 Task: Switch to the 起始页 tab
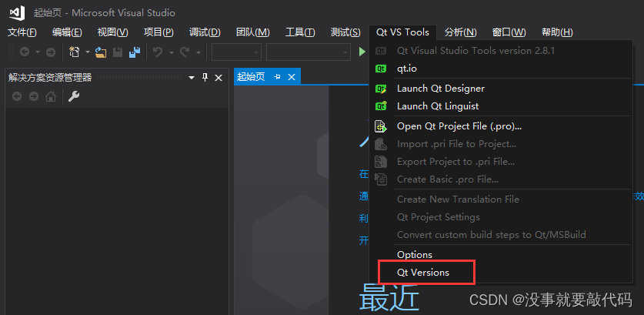coord(252,77)
